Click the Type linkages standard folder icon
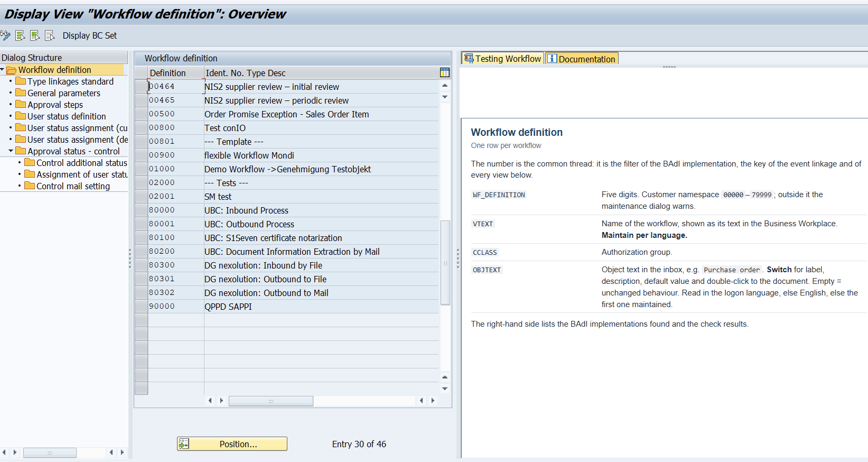The width and height of the screenshot is (868, 462). click(x=21, y=81)
